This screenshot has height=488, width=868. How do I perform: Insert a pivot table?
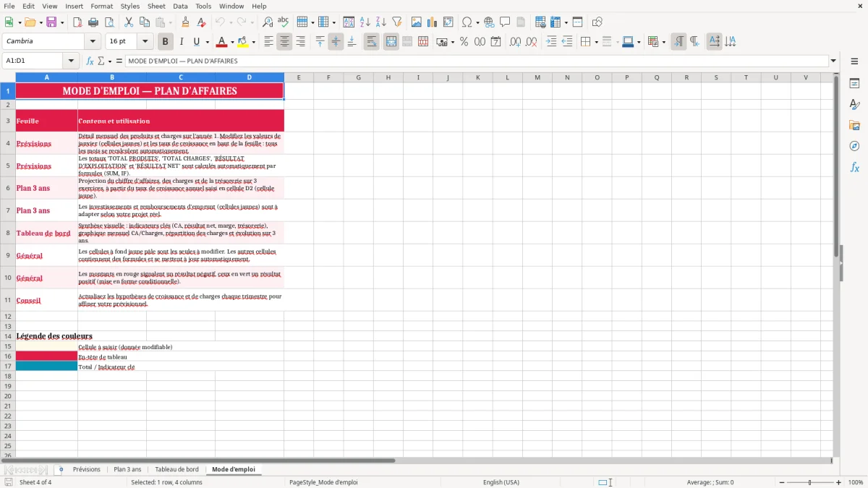[448, 22]
